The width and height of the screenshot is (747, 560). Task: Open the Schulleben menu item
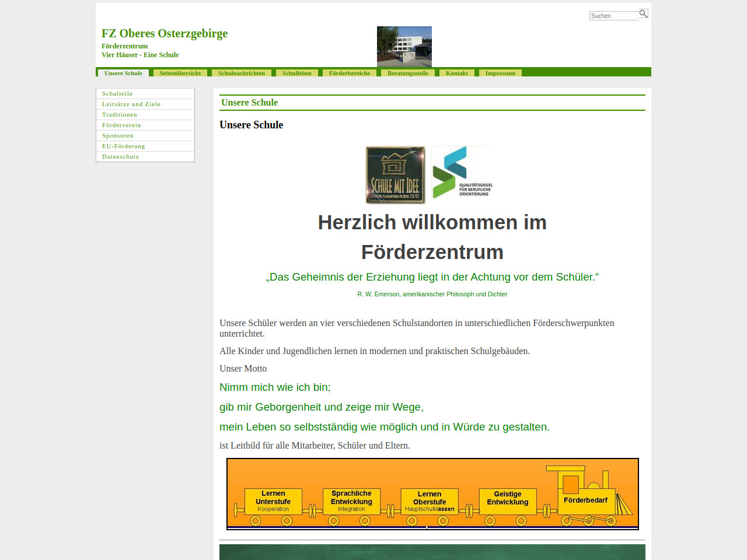pos(296,73)
